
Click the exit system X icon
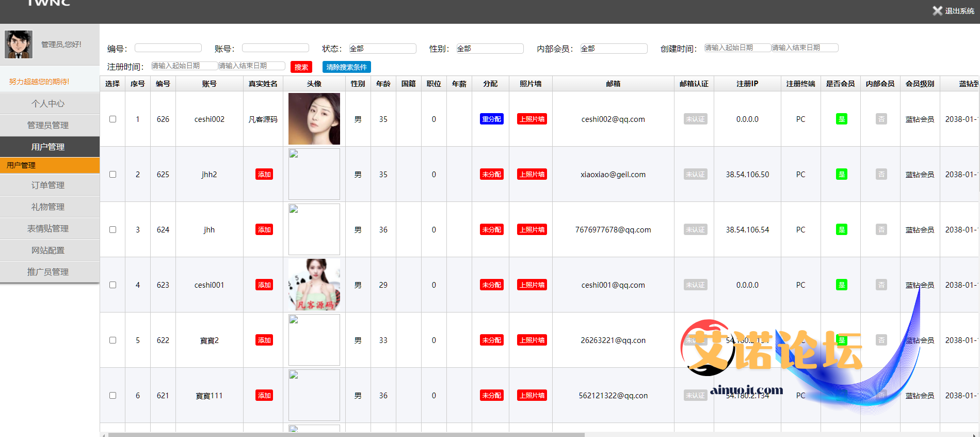point(937,11)
